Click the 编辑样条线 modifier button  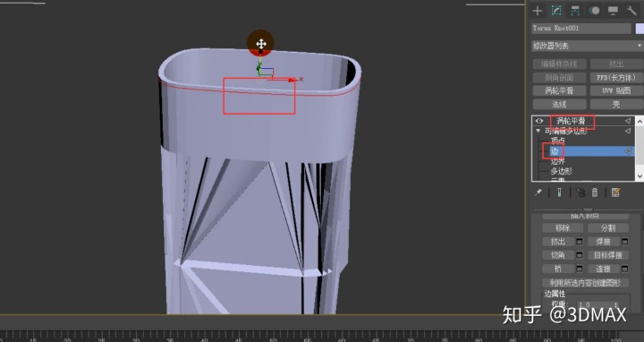click(x=559, y=64)
